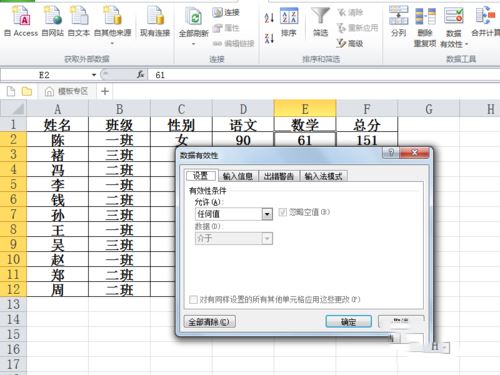Viewport: 500px width, 375px height.
Task: Open the 允许 dropdown showing 任何值
Action: click(x=234, y=214)
